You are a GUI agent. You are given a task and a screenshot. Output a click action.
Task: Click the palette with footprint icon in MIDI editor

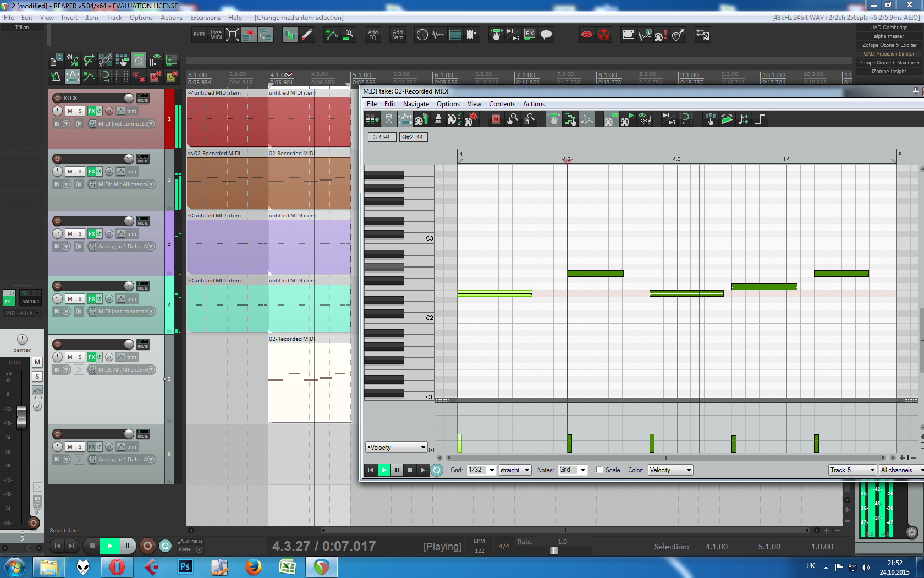pyautogui.click(x=422, y=119)
